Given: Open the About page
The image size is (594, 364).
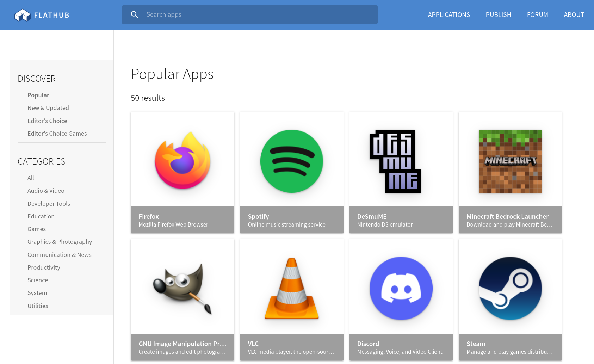Looking at the screenshot, I should [x=574, y=15].
